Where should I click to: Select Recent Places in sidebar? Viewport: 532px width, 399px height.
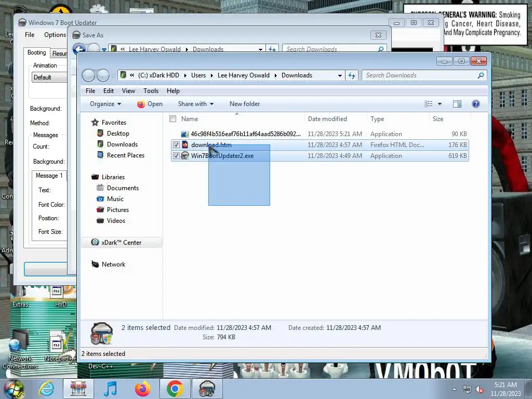point(126,155)
